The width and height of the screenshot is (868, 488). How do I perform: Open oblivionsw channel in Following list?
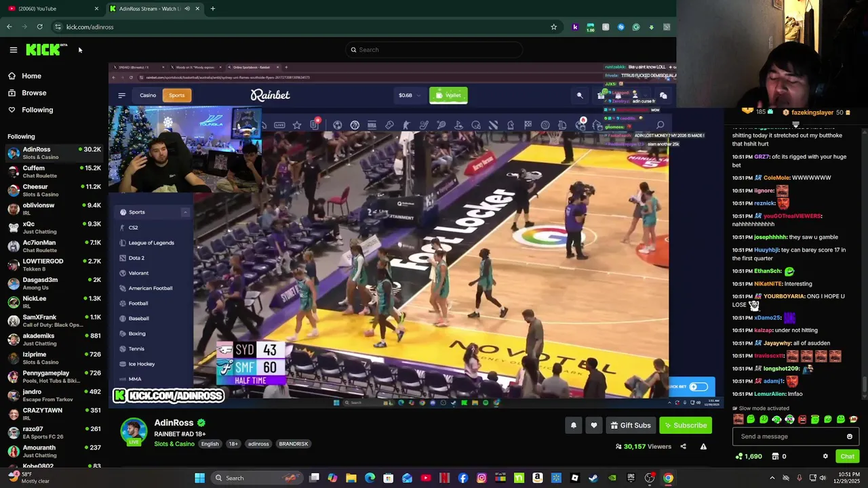tap(54, 209)
